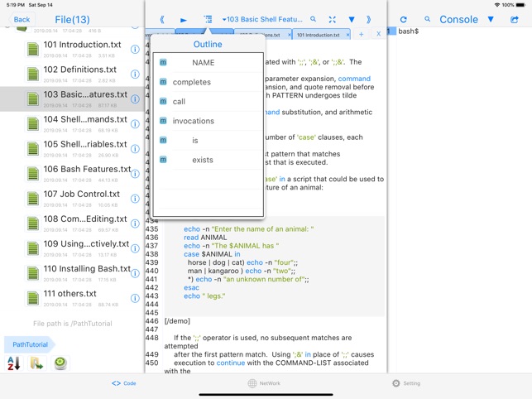The height and width of the screenshot is (399, 532).
Task: Share console output with share icon
Action: [x=515, y=20]
